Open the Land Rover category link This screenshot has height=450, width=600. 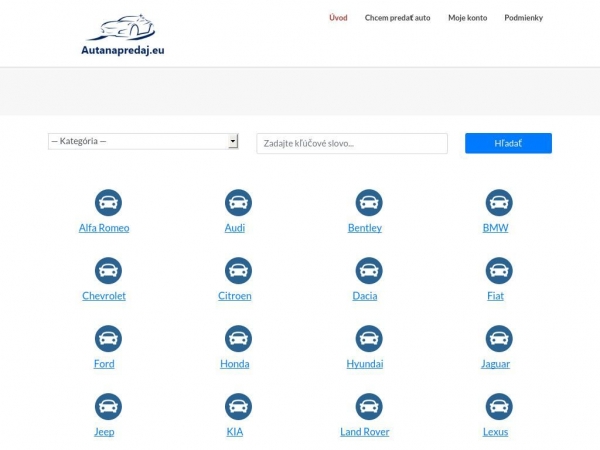365,432
